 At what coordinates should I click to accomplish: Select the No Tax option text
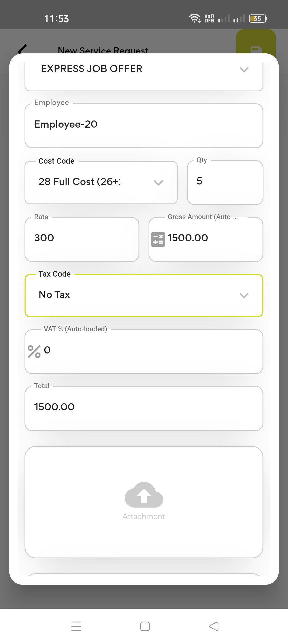[54, 295]
